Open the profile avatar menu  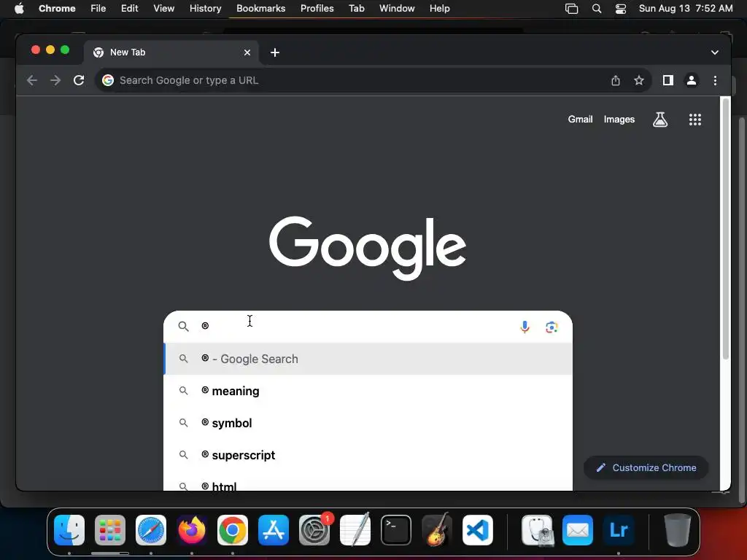[692, 80]
